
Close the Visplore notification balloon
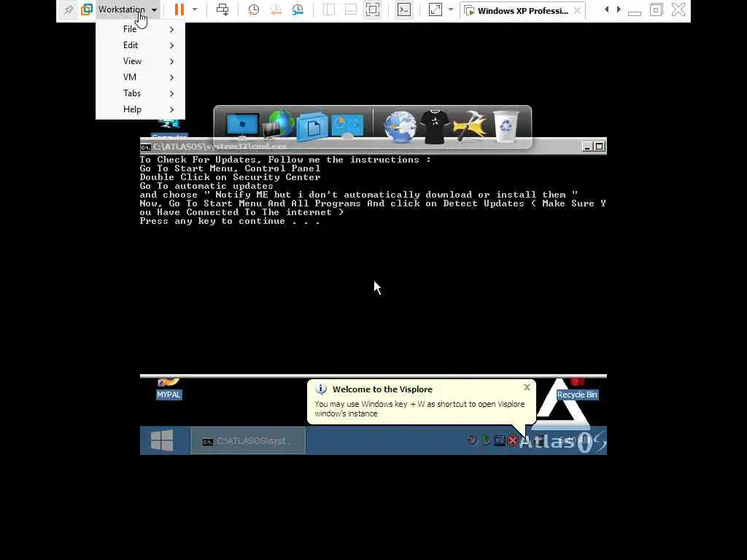coord(527,388)
